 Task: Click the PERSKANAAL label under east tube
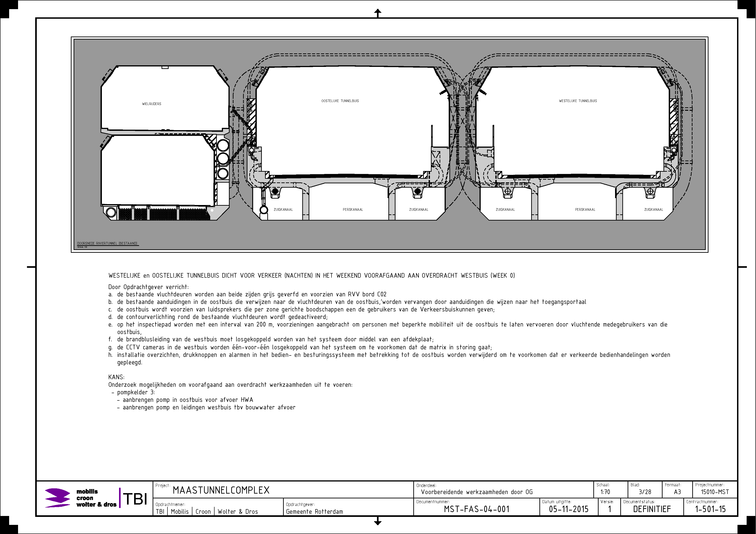353,210
